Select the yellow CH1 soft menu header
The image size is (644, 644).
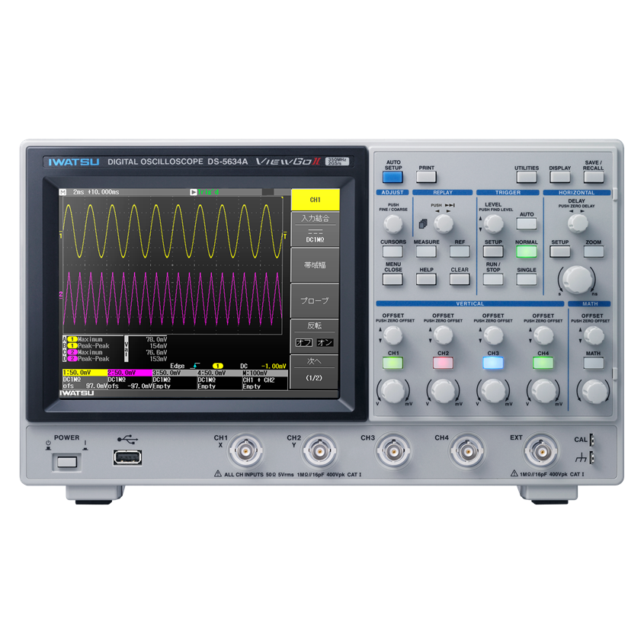click(315, 200)
